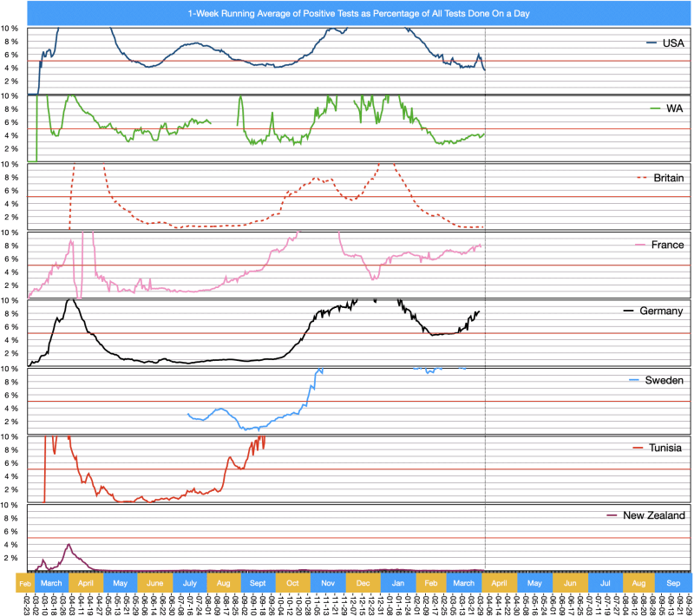
Task: Click the New Zealand curve's April peak
Action: pyautogui.click(x=68, y=545)
